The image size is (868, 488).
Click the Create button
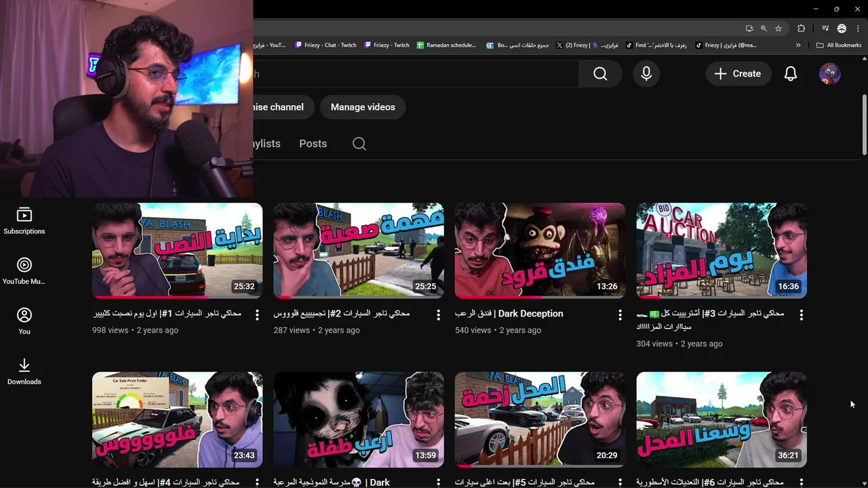point(738,74)
